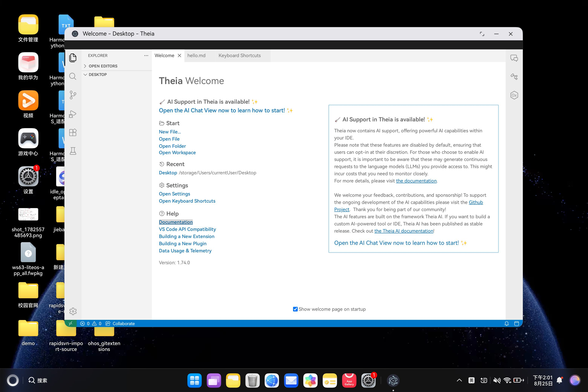The height and width of the screenshot is (392, 588).
Task: Open the trash bin in the dock
Action: [x=253, y=381]
